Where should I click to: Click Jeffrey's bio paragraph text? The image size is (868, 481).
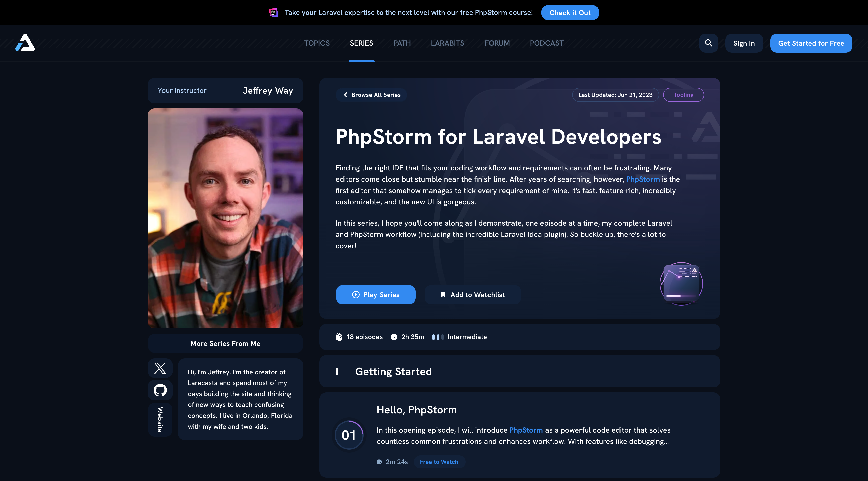tap(240, 399)
